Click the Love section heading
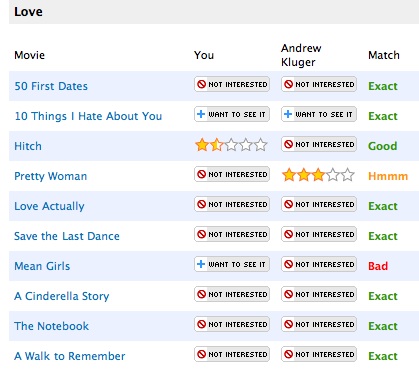The height and width of the screenshot is (369, 419). tap(28, 12)
